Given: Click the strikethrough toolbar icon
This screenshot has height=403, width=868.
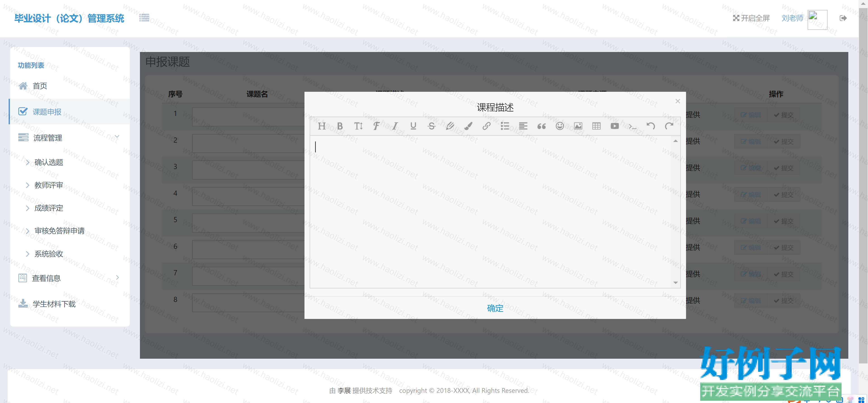Looking at the screenshot, I should click(431, 126).
